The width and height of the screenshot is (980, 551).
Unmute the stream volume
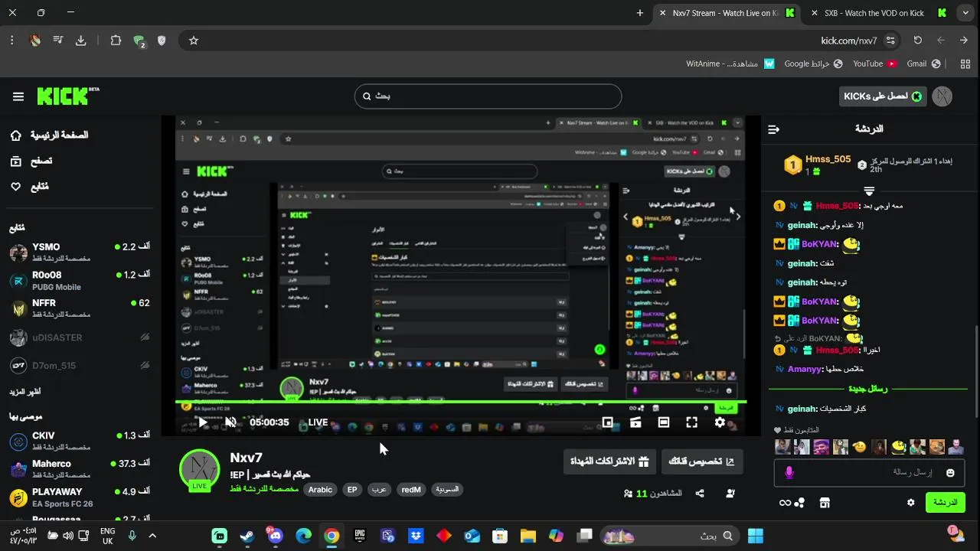[230, 422]
